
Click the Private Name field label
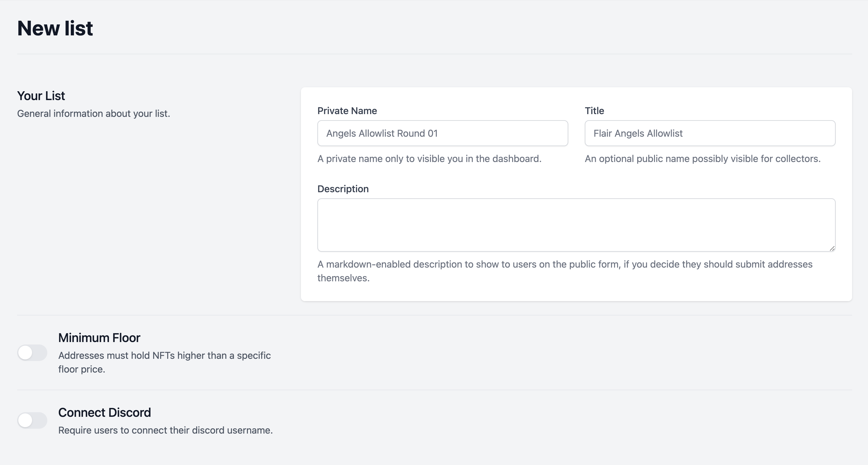pyautogui.click(x=347, y=110)
